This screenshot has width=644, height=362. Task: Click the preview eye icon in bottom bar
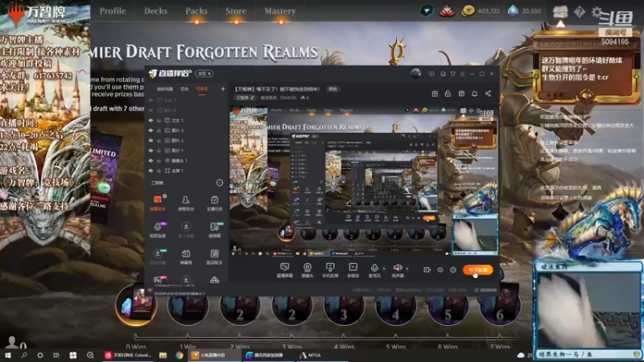(x=440, y=269)
